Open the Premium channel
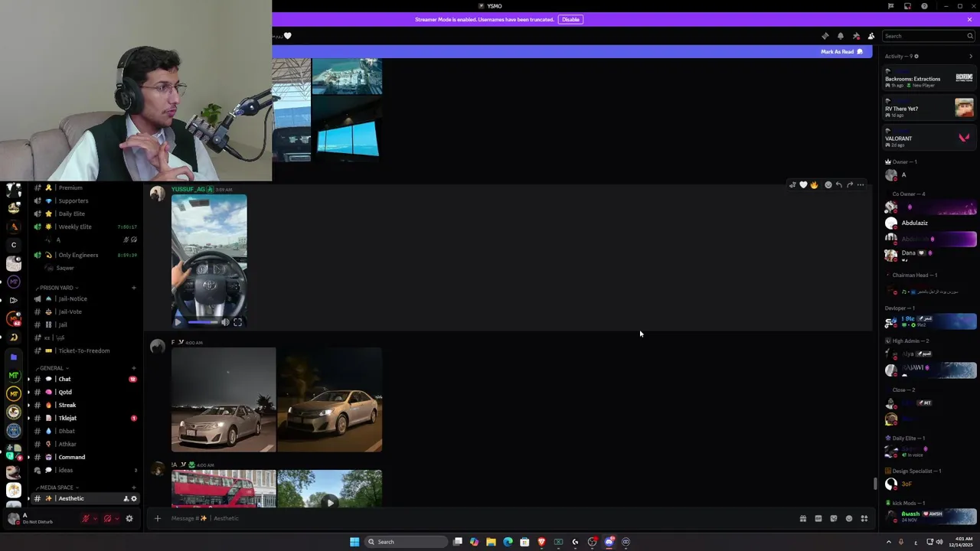The width and height of the screenshot is (980, 551). pos(84,187)
